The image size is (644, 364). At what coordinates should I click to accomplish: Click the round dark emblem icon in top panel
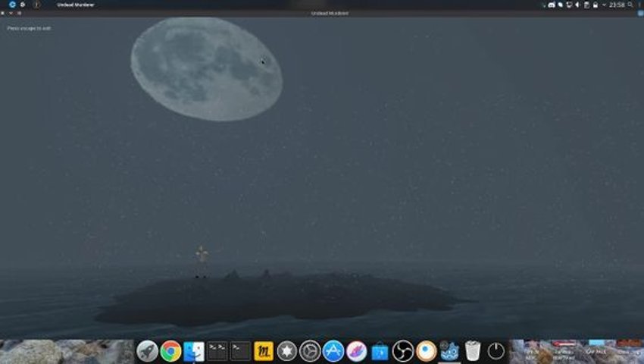point(36,5)
